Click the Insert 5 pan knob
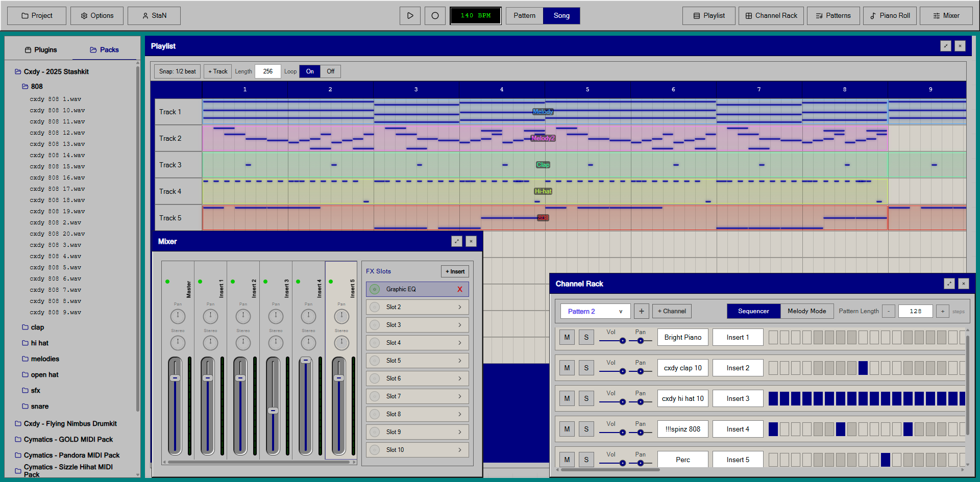This screenshot has width=980, height=482. 341,316
